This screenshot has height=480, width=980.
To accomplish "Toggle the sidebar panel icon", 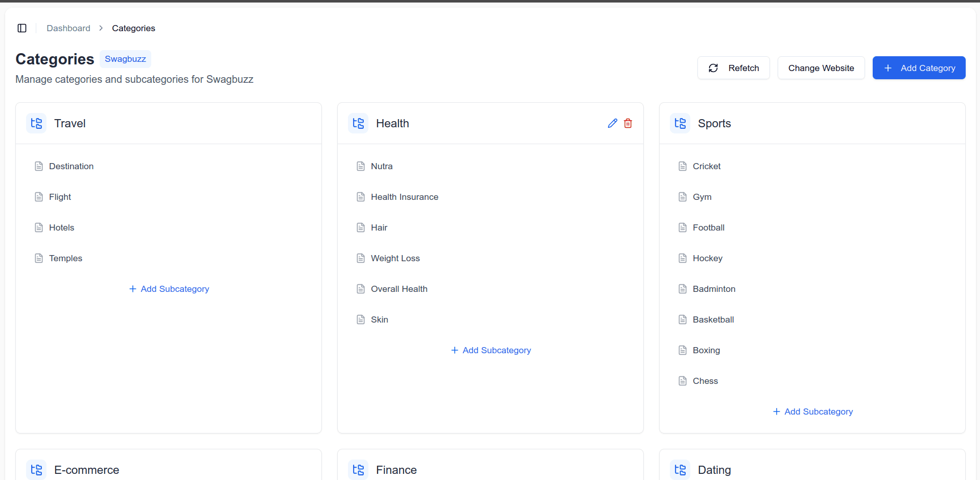I will click(22, 28).
